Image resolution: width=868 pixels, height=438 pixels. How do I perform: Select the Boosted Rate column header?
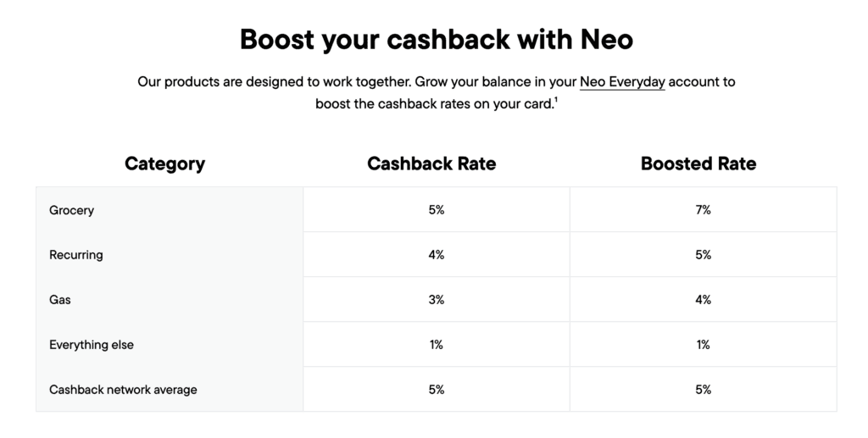click(698, 164)
